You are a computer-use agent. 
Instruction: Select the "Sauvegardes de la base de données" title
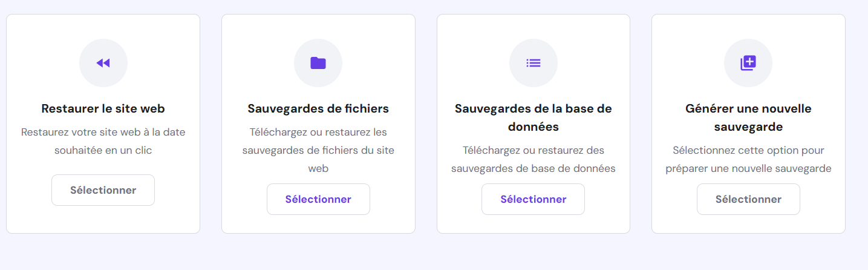pos(533,118)
